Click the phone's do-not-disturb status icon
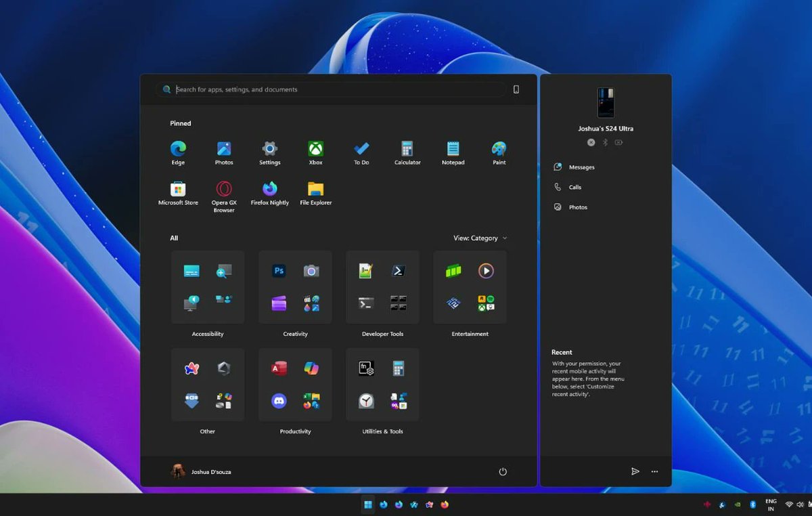812x516 pixels. pyautogui.click(x=591, y=142)
